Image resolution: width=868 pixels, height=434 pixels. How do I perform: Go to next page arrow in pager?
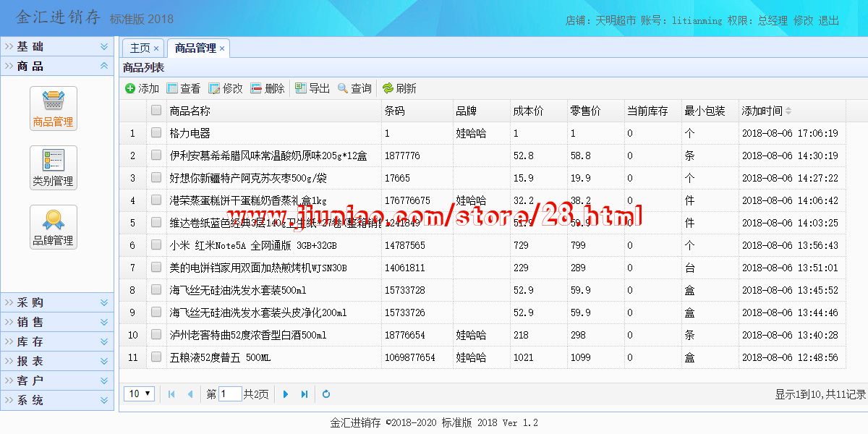point(286,394)
